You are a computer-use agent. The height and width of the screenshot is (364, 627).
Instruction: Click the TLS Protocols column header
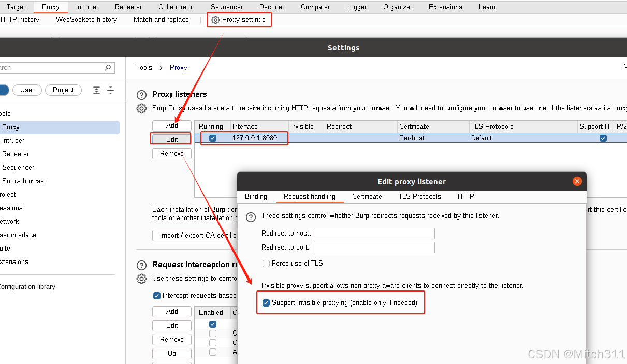pos(523,127)
